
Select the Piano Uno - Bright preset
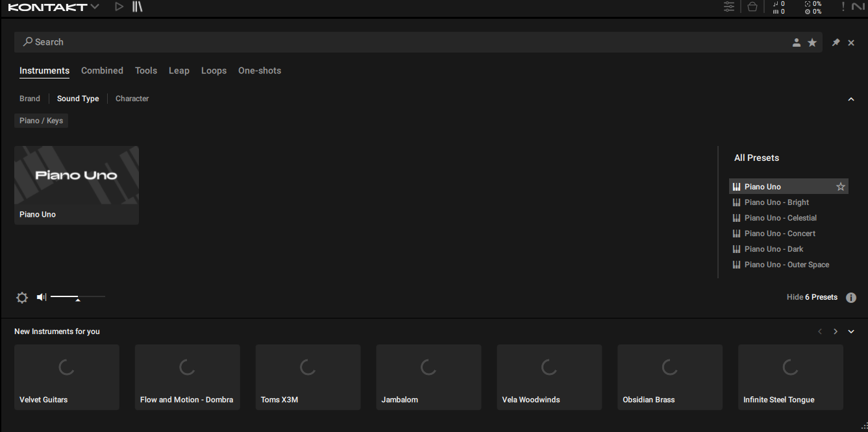[789, 202]
